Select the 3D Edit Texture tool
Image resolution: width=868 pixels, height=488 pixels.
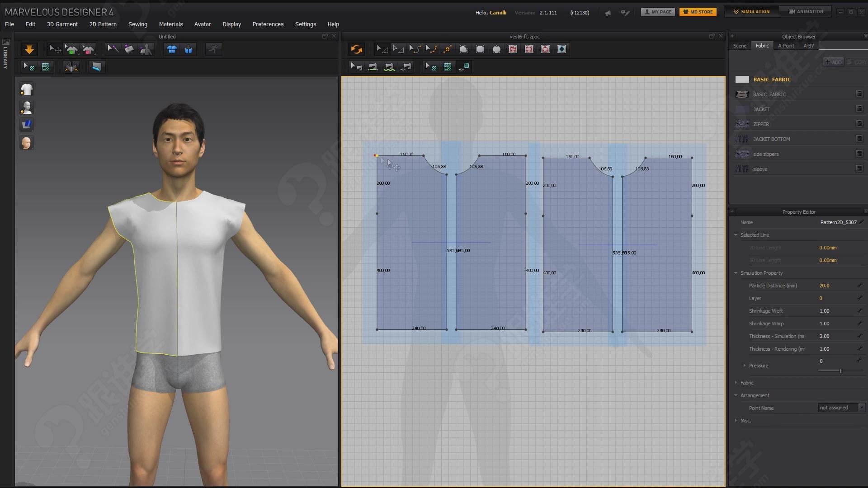(x=29, y=67)
